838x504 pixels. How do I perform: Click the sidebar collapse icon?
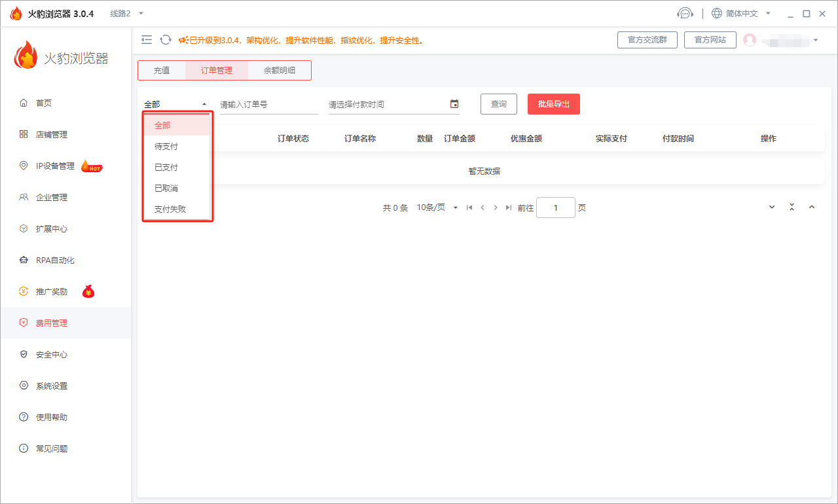tap(147, 40)
